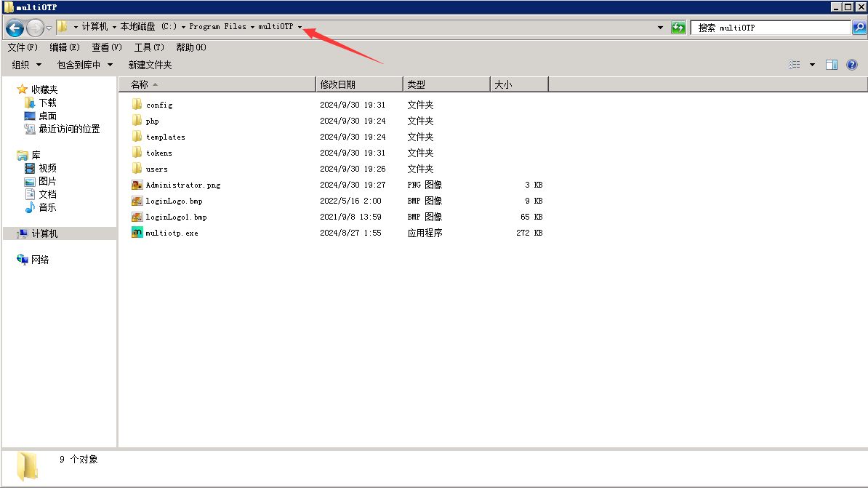868x488 pixels.
Task: Open the 帮助(H) menu
Action: coord(191,48)
